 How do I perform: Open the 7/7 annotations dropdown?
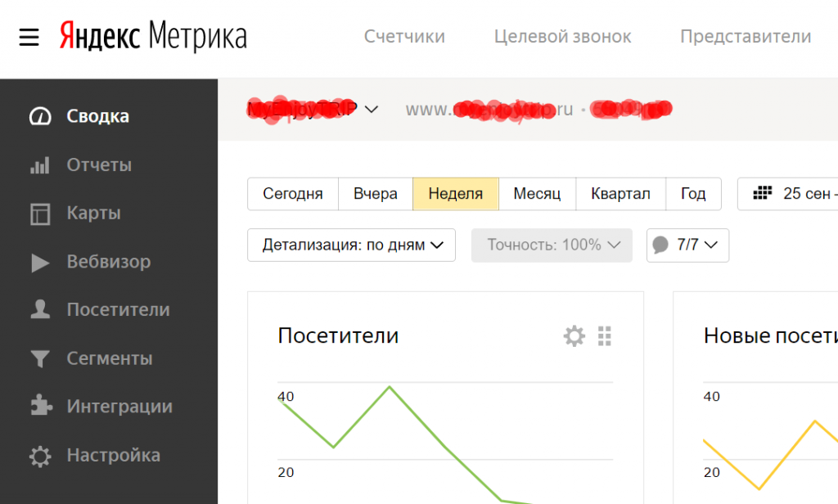[687, 245]
